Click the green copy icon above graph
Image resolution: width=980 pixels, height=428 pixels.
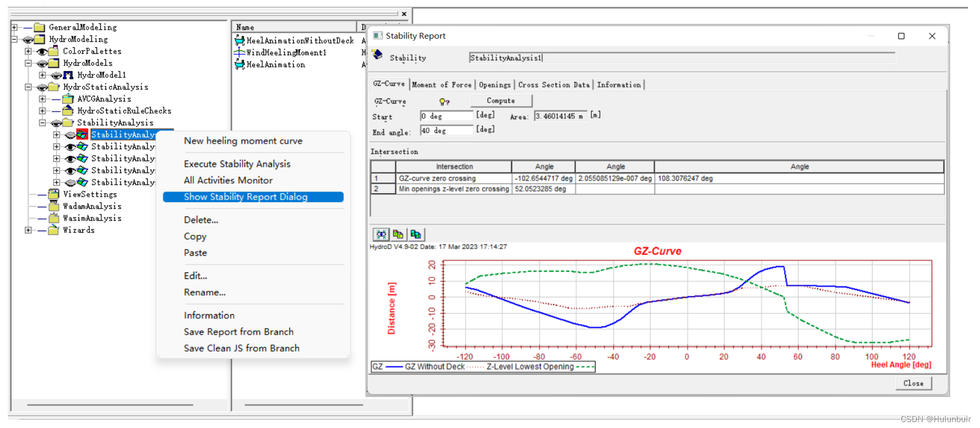point(415,234)
